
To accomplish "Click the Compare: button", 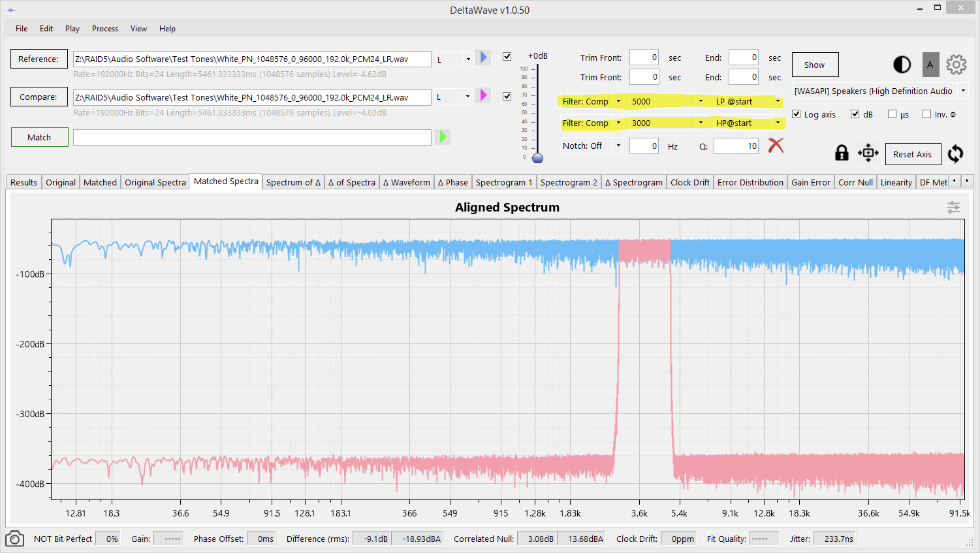I will (x=39, y=97).
